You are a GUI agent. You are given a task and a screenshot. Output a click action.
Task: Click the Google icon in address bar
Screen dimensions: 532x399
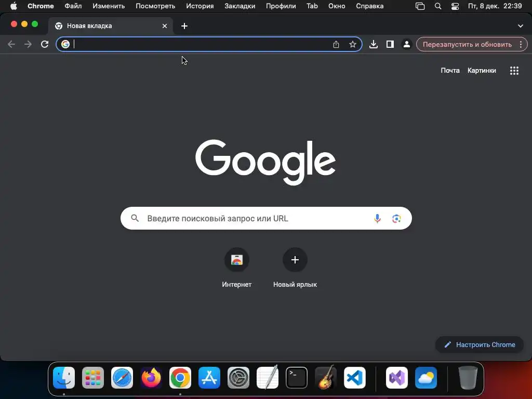pos(65,44)
